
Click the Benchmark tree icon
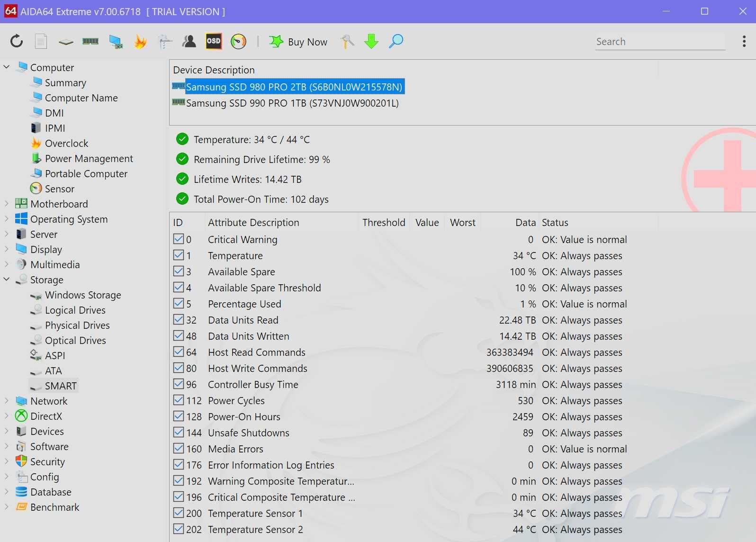21,507
